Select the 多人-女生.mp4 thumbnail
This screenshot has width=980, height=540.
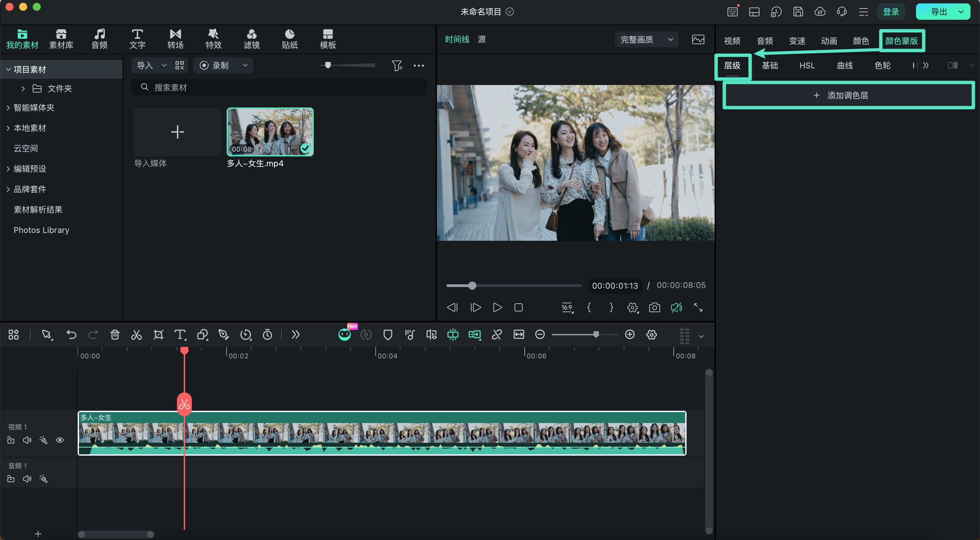[270, 132]
